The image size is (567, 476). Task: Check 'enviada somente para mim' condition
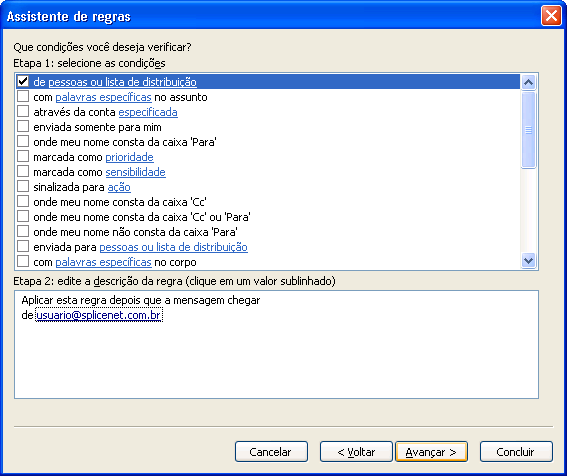(23, 127)
